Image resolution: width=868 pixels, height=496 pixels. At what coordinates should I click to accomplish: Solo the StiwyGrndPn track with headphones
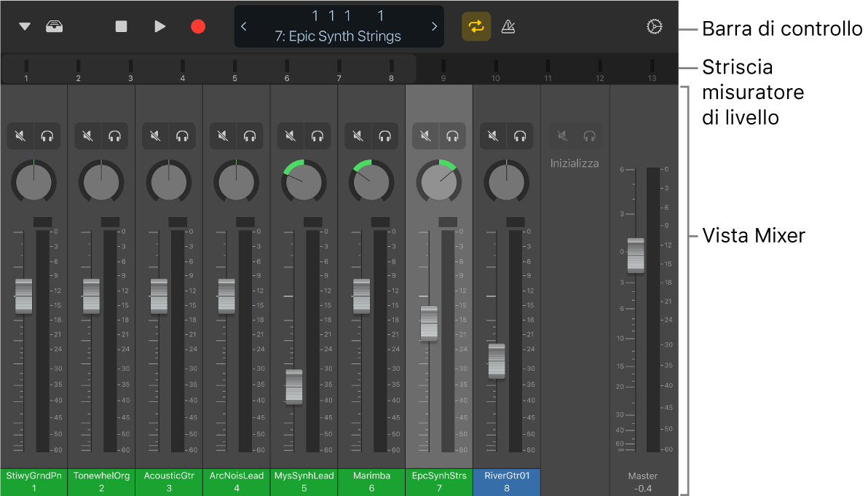coord(47,135)
